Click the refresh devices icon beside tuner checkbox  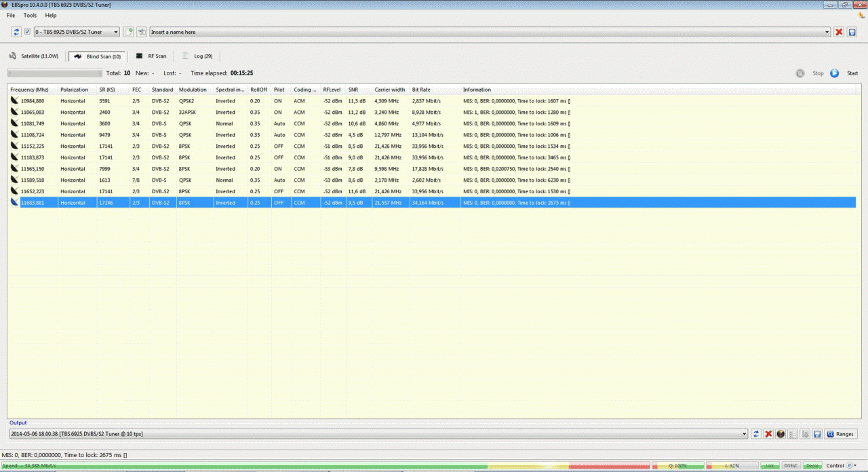(16, 32)
